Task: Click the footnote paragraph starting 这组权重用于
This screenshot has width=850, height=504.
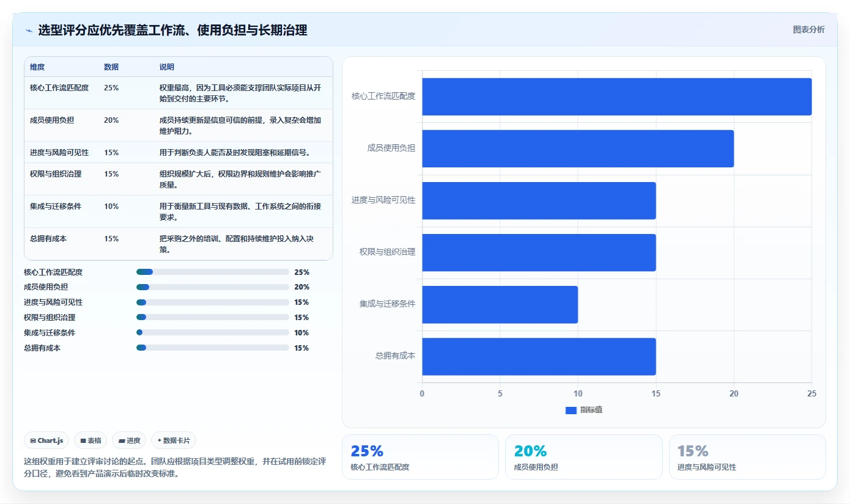Action: pyautogui.click(x=175, y=468)
